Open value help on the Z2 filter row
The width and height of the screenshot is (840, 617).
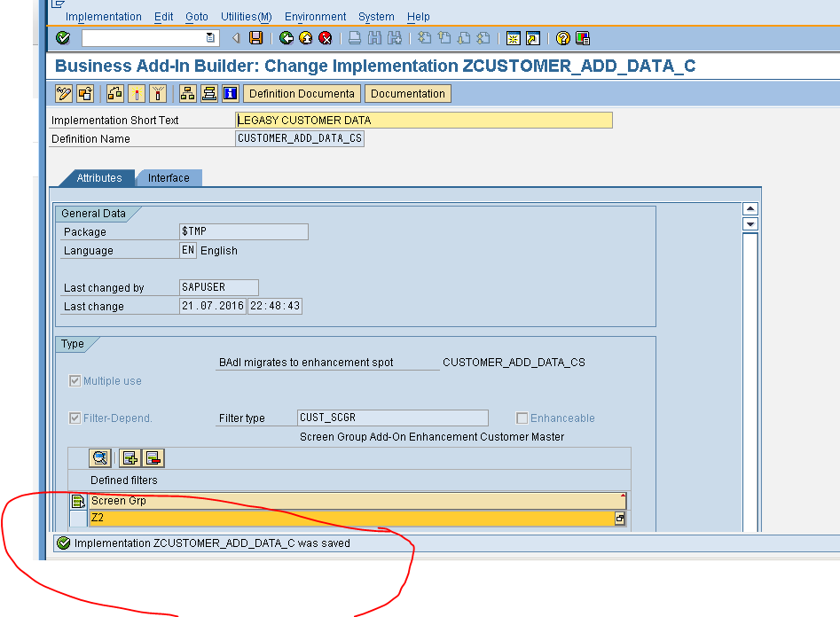pos(620,518)
